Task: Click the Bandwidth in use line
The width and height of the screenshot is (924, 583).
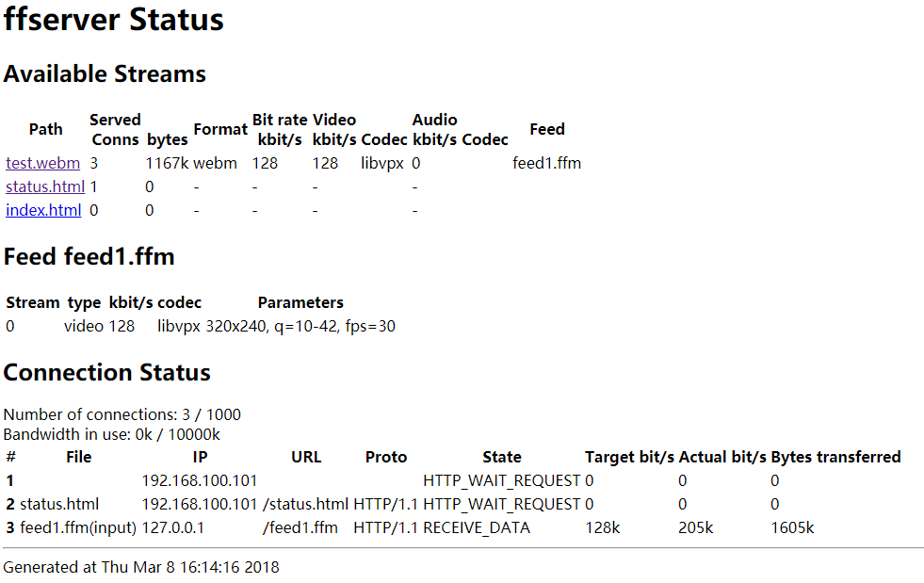Action: [112, 434]
